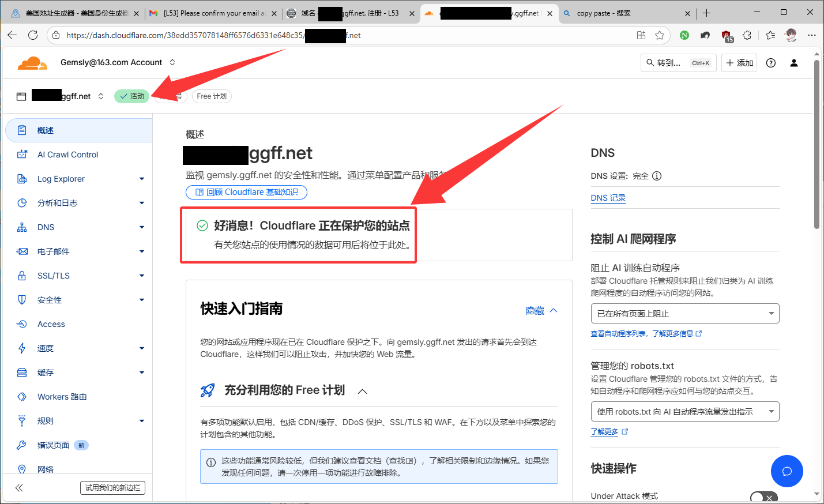The width and height of the screenshot is (824, 504).
Task: Open the user profile icon
Action: click(793, 63)
